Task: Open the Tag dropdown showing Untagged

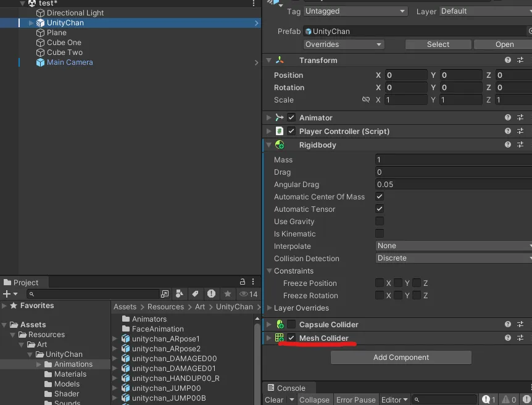Action: tap(355, 11)
